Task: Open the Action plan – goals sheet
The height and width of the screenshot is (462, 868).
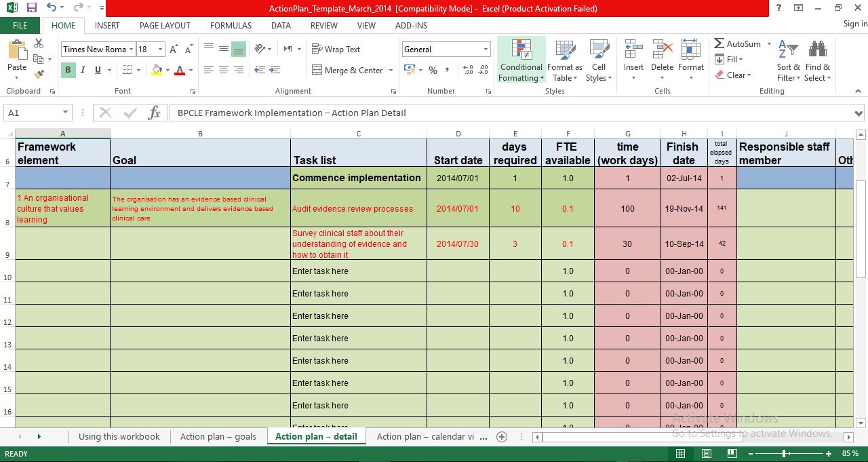Action: coord(218,436)
